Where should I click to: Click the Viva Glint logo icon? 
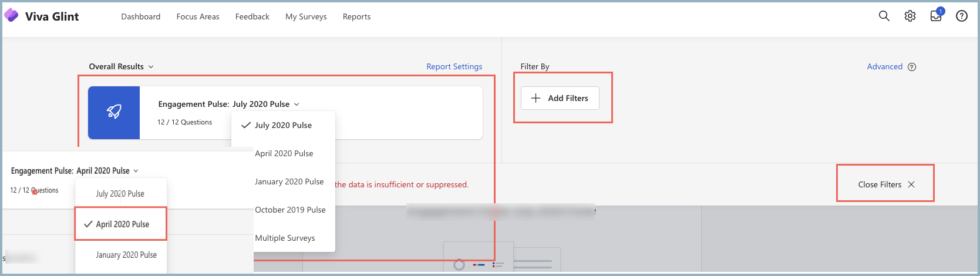click(x=11, y=16)
